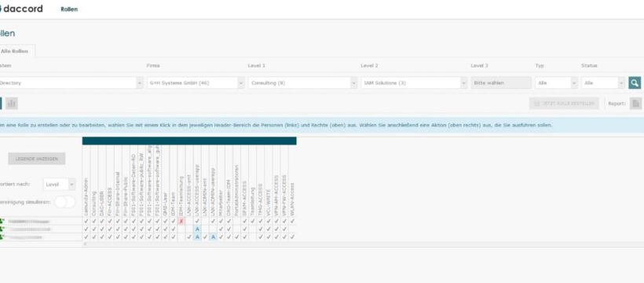The width and height of the screenshot is (644, 283).
Task: Toggle Bereinigung simulieren switch
Action: (x=65, y=202)
